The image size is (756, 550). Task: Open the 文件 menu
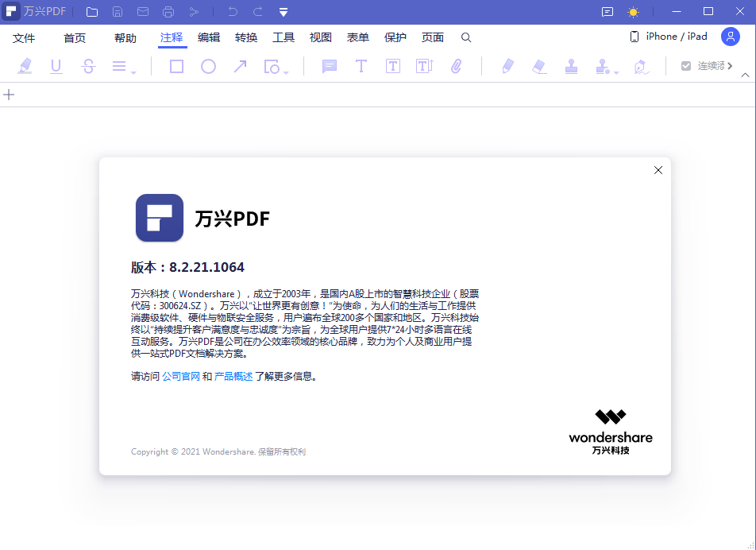coord(24,38)
